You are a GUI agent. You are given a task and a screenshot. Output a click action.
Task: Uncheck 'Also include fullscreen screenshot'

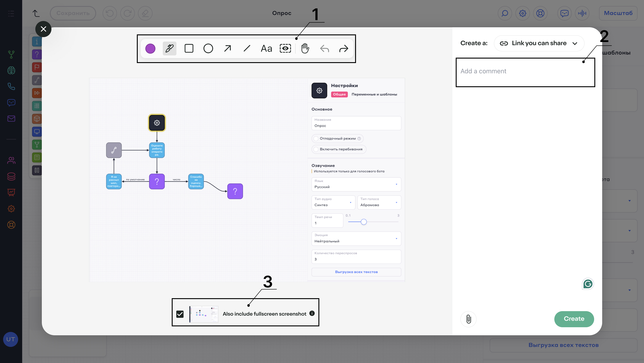[180, 314]
